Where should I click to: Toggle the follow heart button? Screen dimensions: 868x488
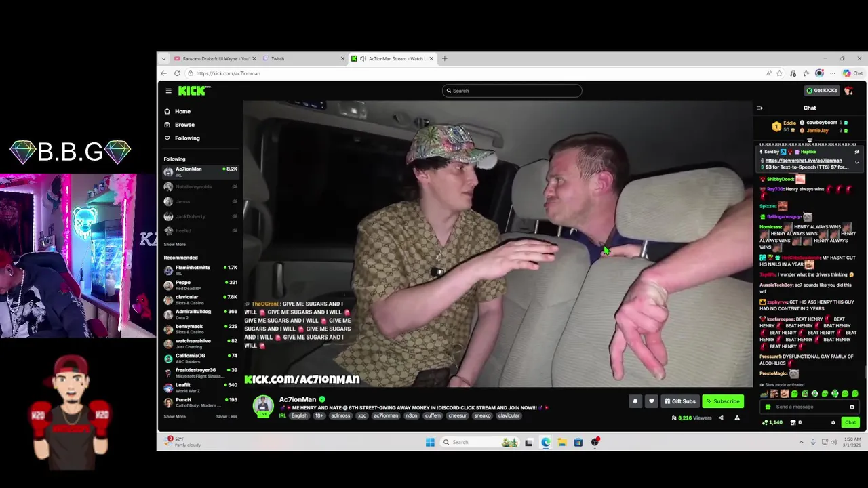651,401
